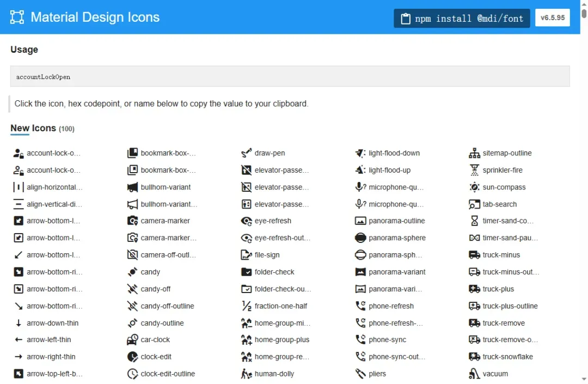Click the Material Design Icons header logo
Image resolution: width=588 pixels, height=384 pixels.
[17, 17]
